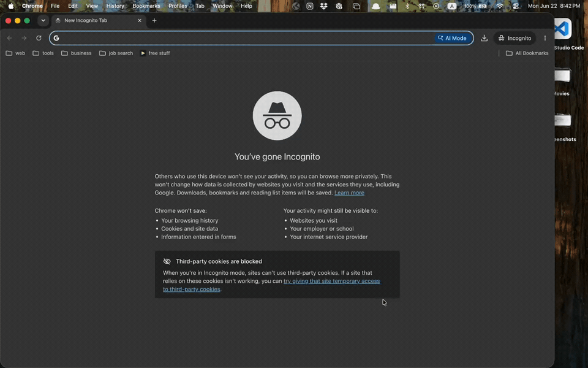This screenshot has width=588, height=368.
Task: Open the History menu
Action: pos(115,6)
